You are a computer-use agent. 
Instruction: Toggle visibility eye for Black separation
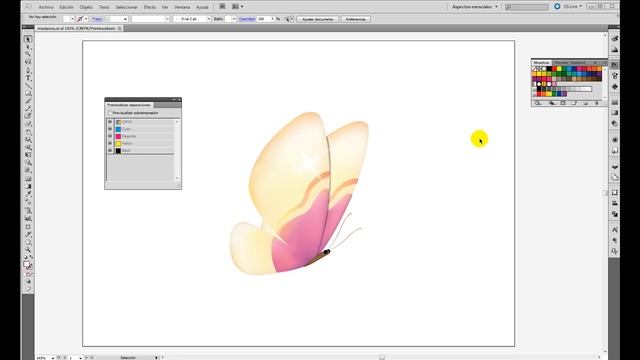click(110, 151)
